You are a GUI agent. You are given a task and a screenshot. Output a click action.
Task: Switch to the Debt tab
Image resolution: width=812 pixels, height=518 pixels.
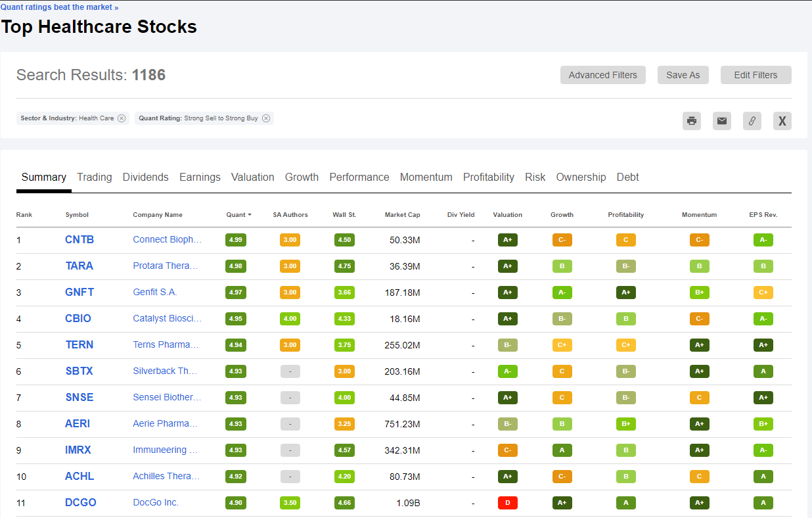628,177
